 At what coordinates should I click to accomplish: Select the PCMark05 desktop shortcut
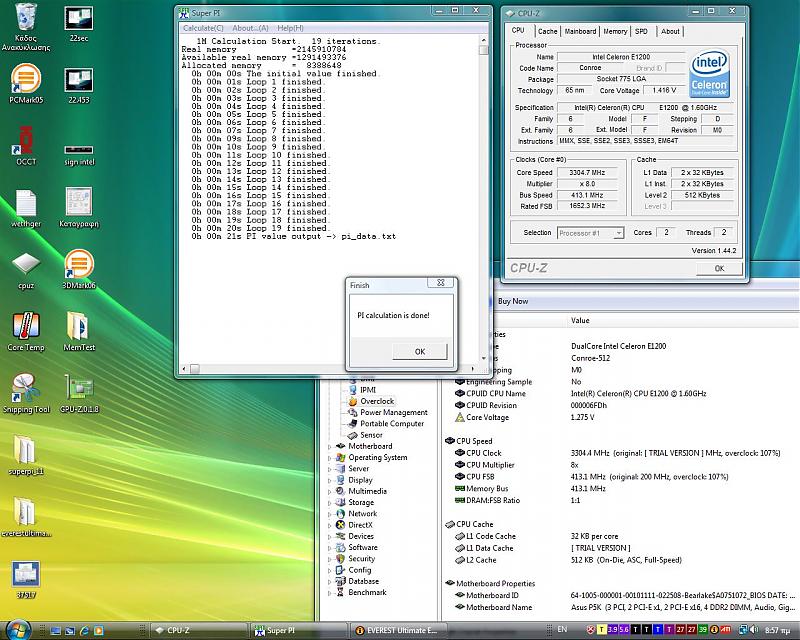tap(26, 84)
